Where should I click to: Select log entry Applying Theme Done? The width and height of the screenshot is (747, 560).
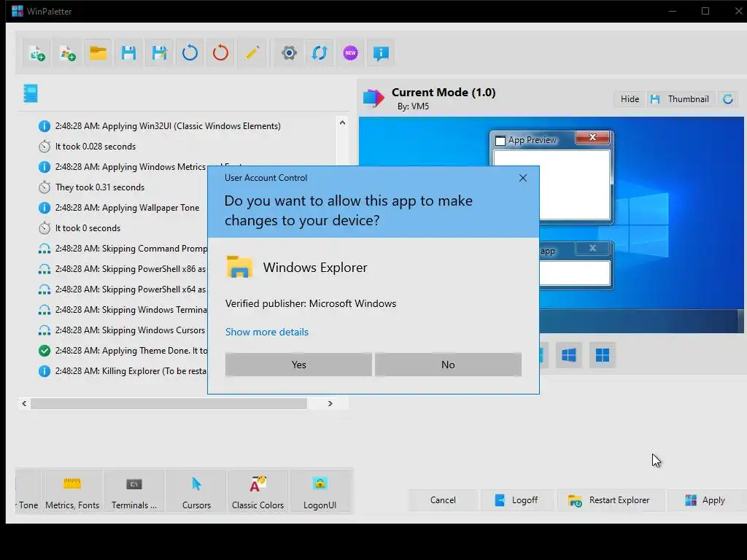point(123,351)
